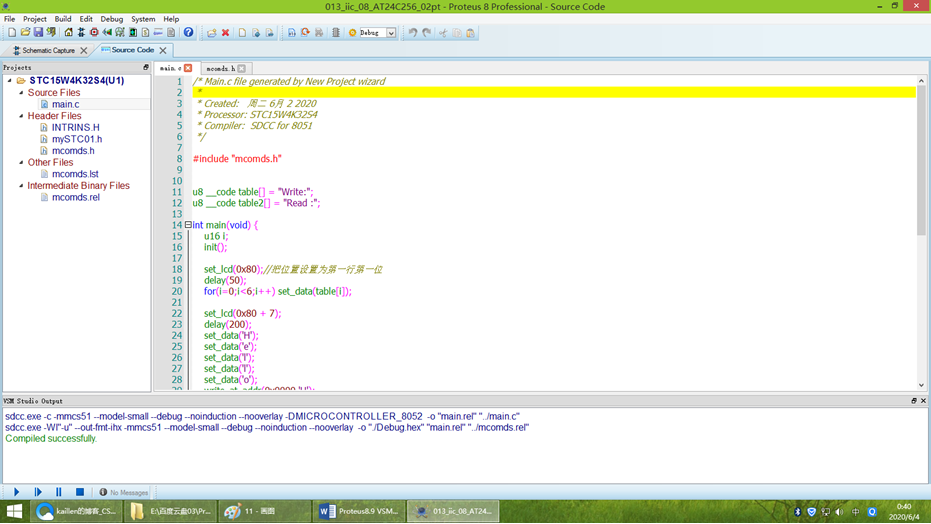Click the red X remove project icon
This screenshot has height=524, width=931.
pos(226,33)
